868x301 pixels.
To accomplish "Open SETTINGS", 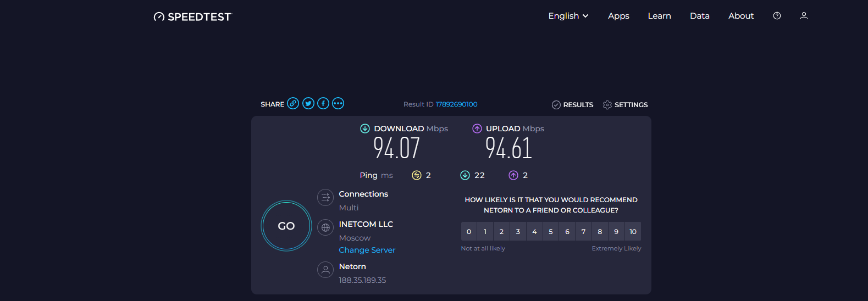I will point(625,104).
